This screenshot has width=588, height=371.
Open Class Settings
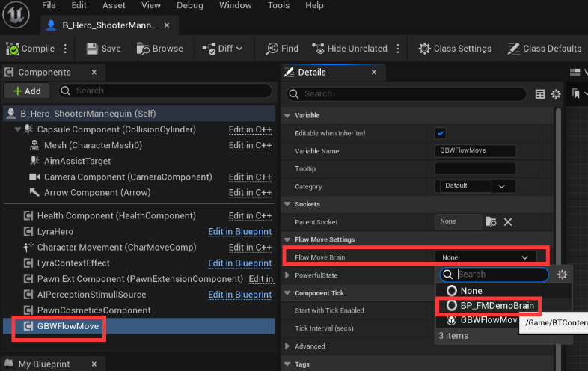(x=455, y=49)
